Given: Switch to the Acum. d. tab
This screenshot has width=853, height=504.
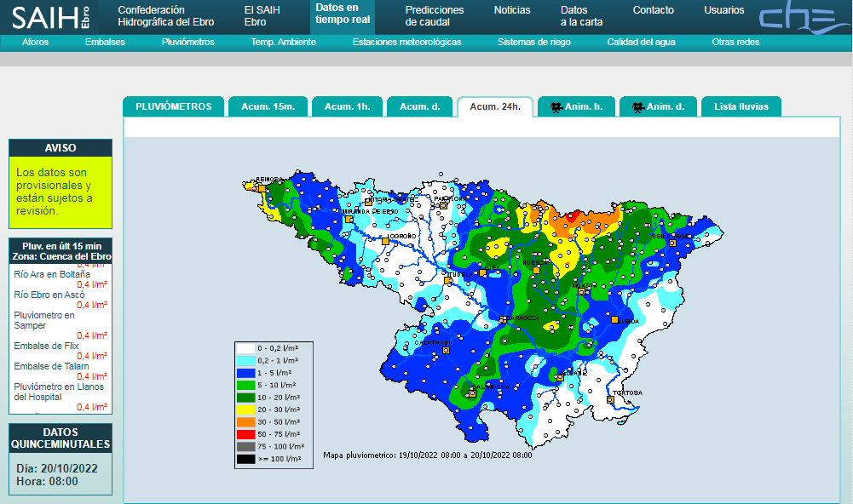Looking at the screenshot, I should point(420,106).
